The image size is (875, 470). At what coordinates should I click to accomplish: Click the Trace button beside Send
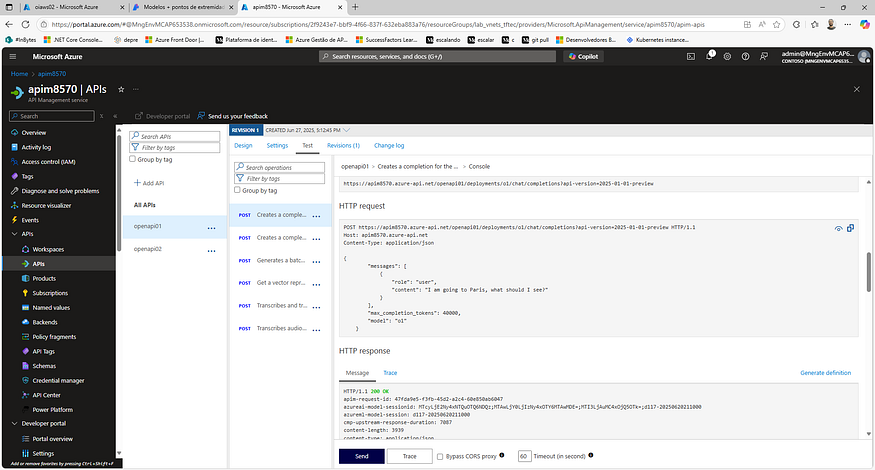click(410, 457)
